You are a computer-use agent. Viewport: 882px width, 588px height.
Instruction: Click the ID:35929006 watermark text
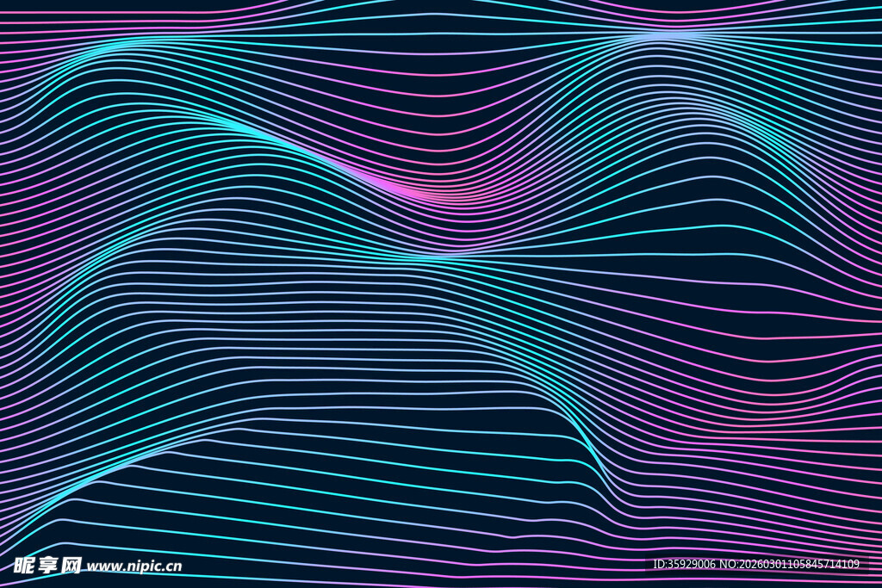coord(685,565)
